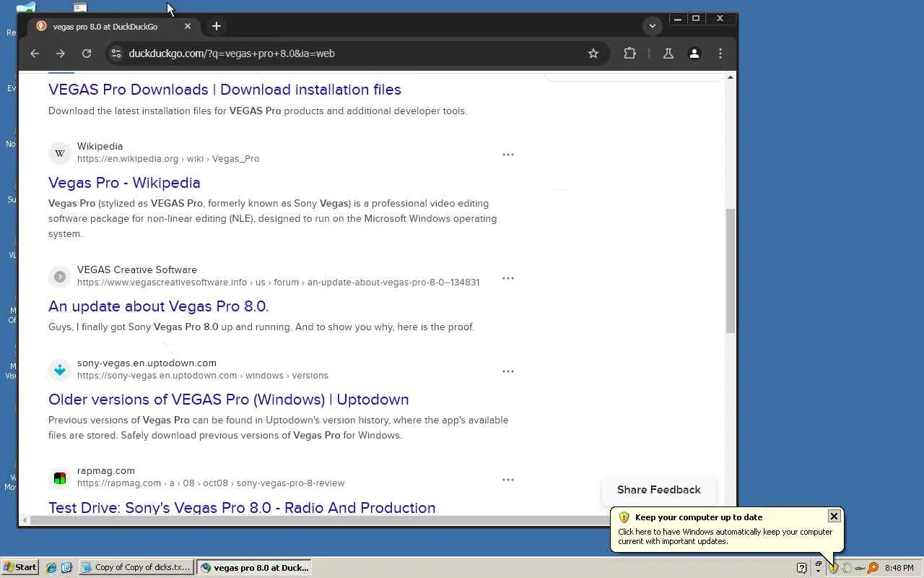The image size is (924, 578).
Task: Open the Chrome Labs flask icon
Action: click(x=668, y=53)
